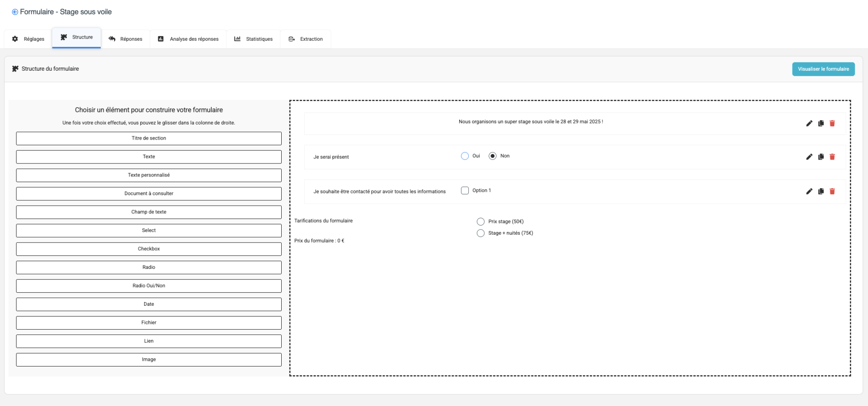Delete the stage announcement text block
Image resolution: width=868 pixels, height=406 pixels.
[832, 124]
